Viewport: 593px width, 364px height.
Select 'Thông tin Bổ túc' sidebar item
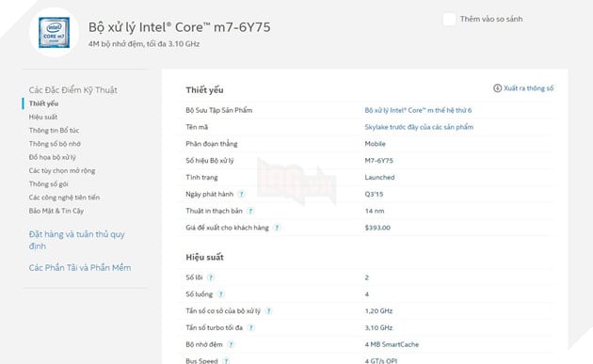[x=54, y=131]
